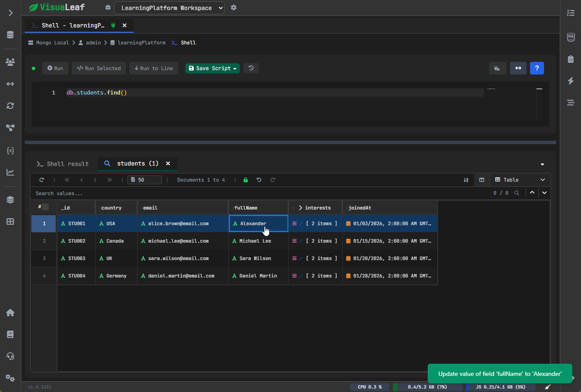Open the support headset icon in sidebar

10,356
